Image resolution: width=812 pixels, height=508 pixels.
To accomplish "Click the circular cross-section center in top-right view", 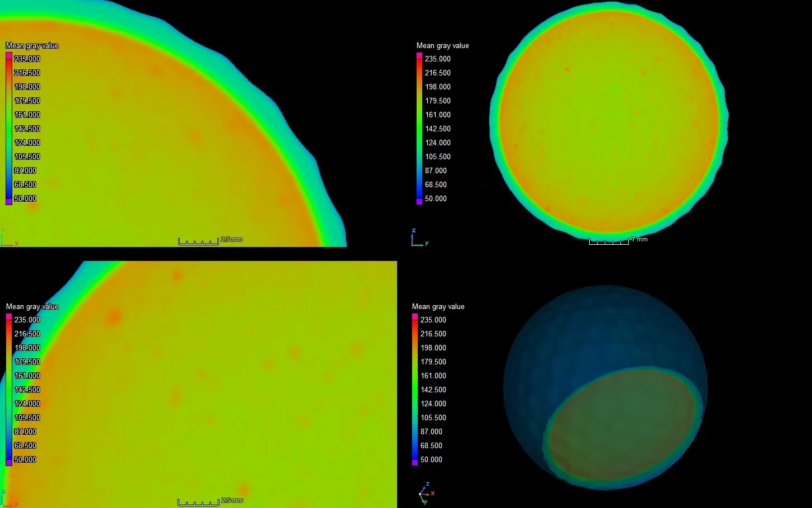I will (x=609, y=120).
